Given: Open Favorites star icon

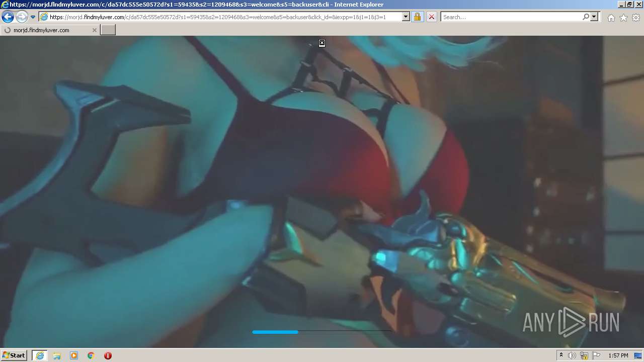Looking at the screenshot, I should coord(623,18).
